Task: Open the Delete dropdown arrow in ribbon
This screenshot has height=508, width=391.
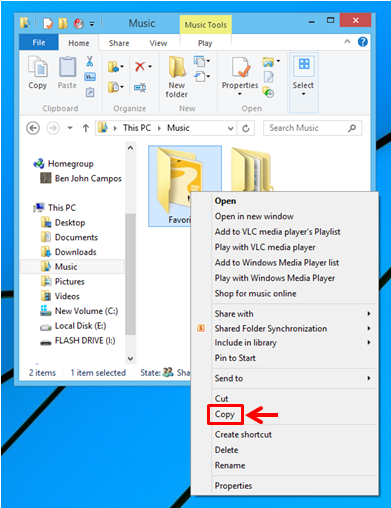Action: point(150,67)
